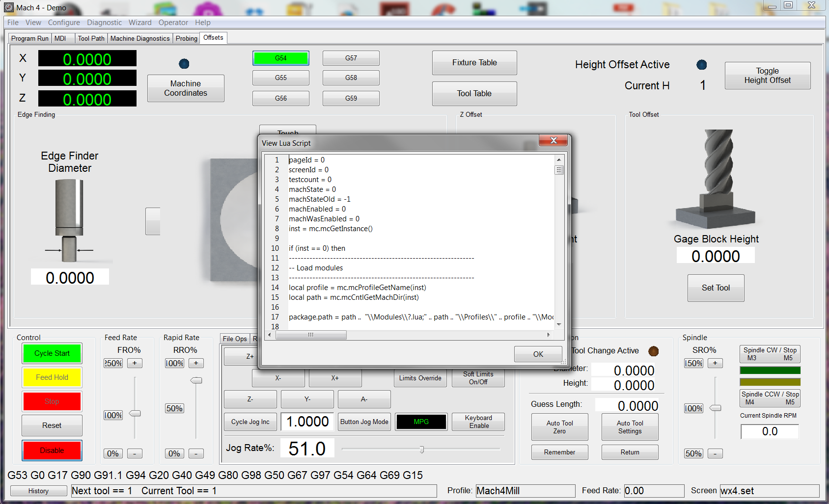Click the jog increment input field showing 1.0000

point(307,421)
